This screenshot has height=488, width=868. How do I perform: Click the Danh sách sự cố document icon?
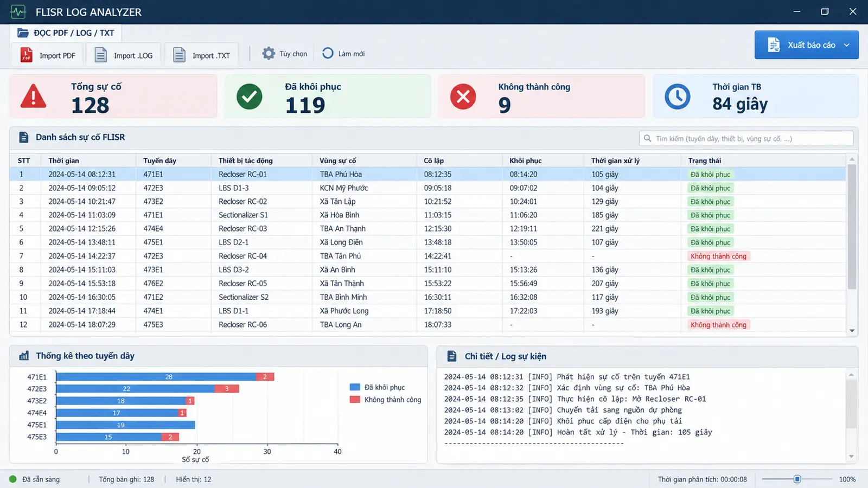click(x=24, y=137)
